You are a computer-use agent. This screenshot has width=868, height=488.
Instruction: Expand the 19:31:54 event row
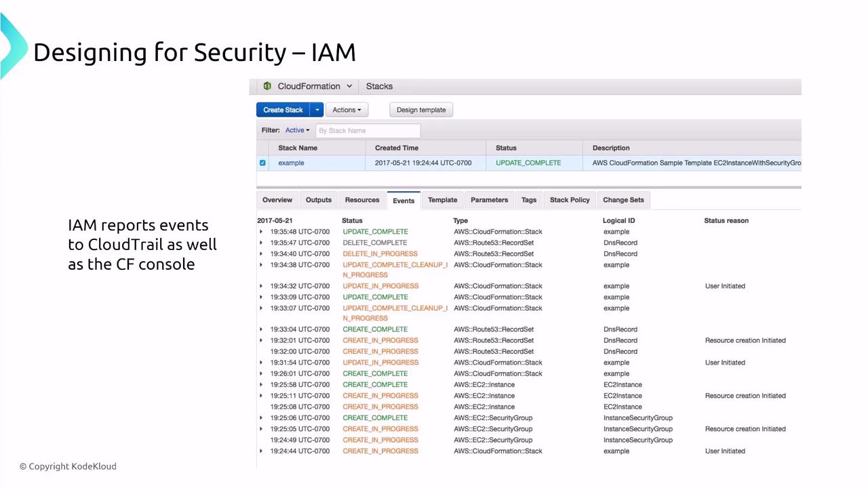coord(261,363)
